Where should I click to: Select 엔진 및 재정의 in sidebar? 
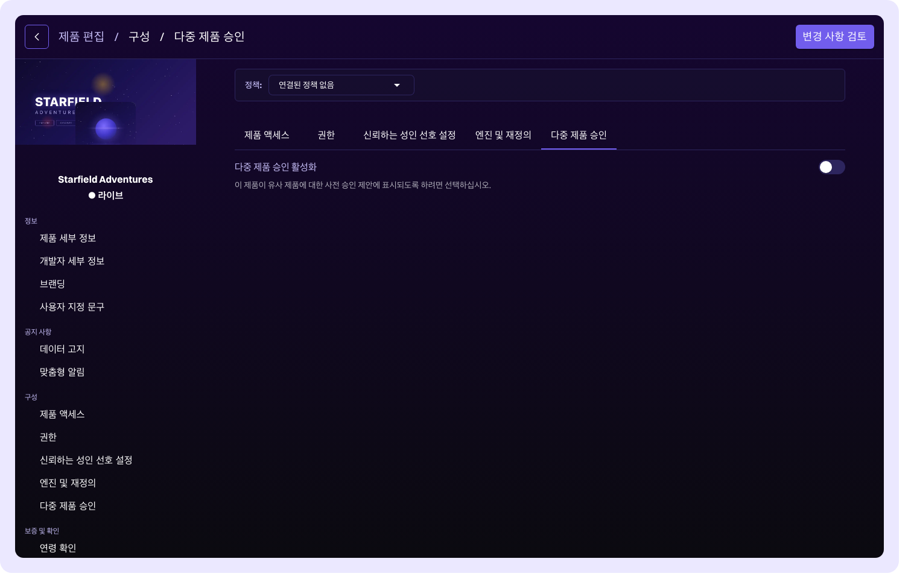(x=68, y=483)
